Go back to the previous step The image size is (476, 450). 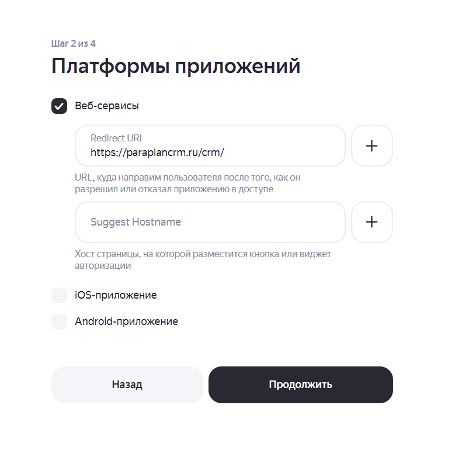click(x=127, y=385)
